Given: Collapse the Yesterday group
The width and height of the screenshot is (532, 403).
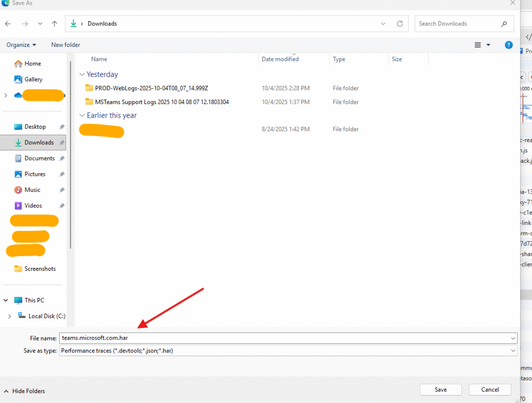Looking at the screenshot, I should pyautogui.click(x=82, y=74).
